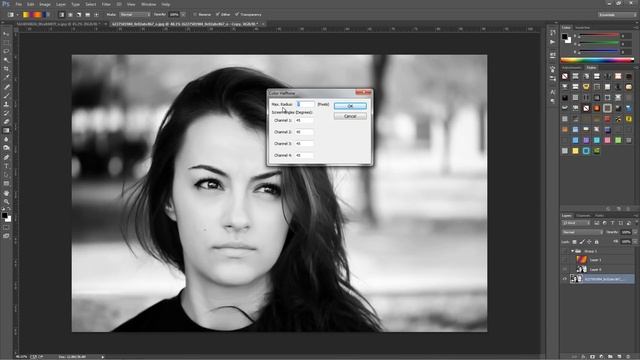Select the Quick Selection tool
This screenshot has width=640, height=360.
pos(6,60)
